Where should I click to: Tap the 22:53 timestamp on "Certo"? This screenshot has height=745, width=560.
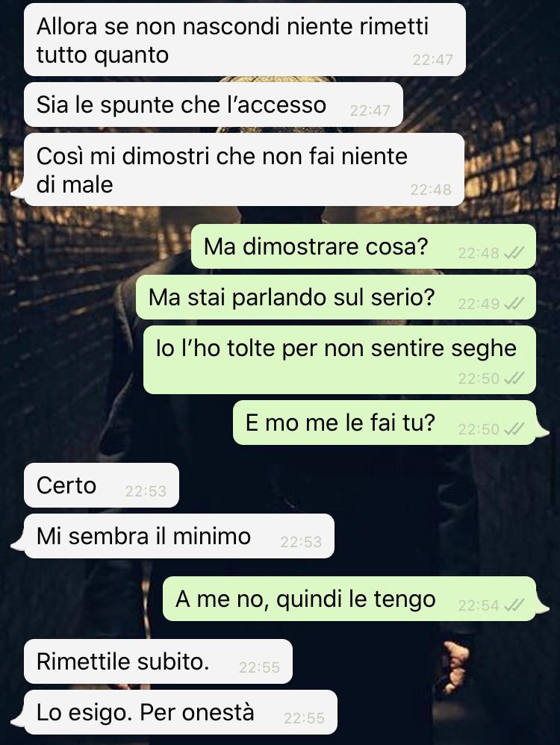(146, 490)
